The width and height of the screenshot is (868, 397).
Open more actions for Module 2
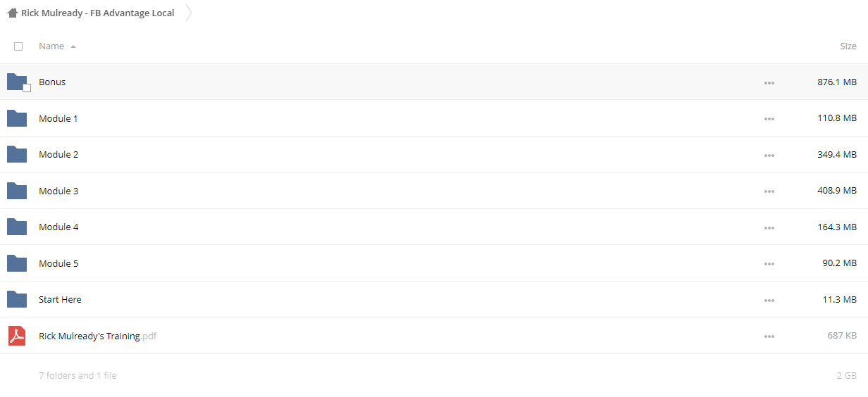click(x=769, y=156)
